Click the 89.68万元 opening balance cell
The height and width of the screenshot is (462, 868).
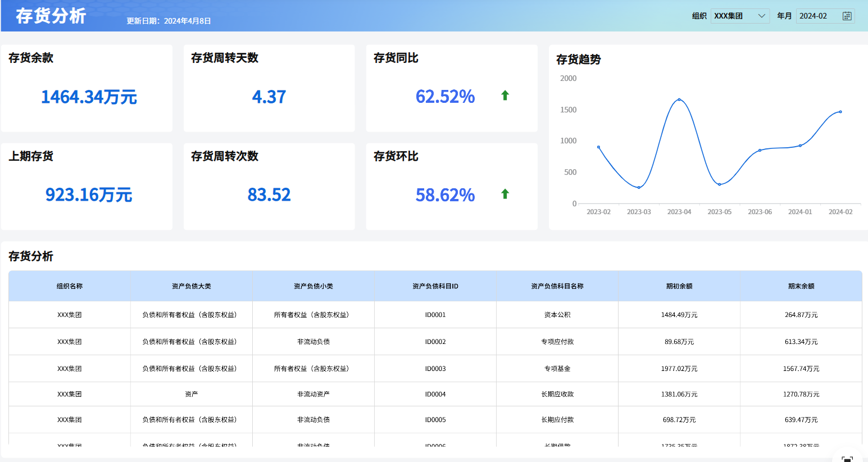click(679, 342)
